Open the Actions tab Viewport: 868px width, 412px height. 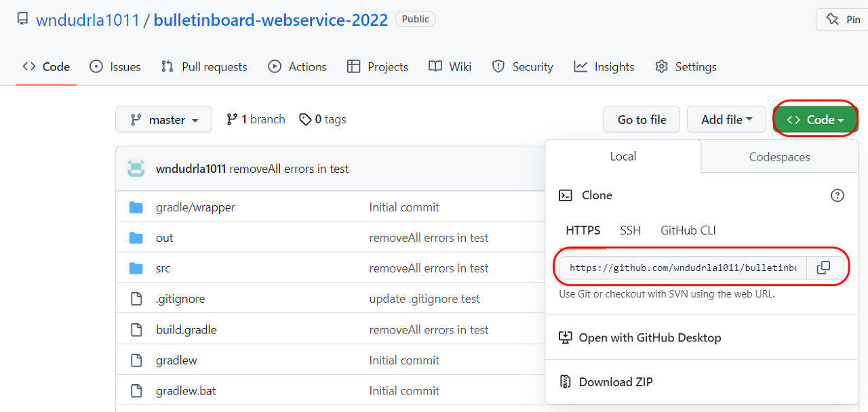pos(297,66)
